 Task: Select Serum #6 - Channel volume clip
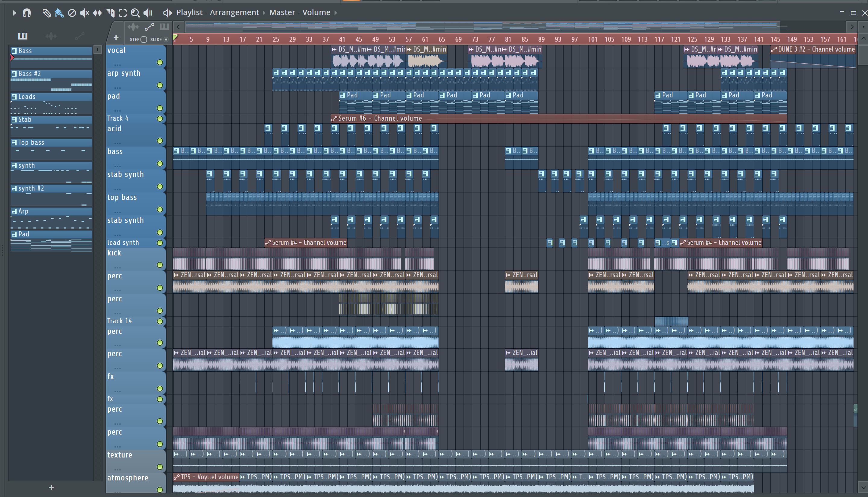[559, 119]
